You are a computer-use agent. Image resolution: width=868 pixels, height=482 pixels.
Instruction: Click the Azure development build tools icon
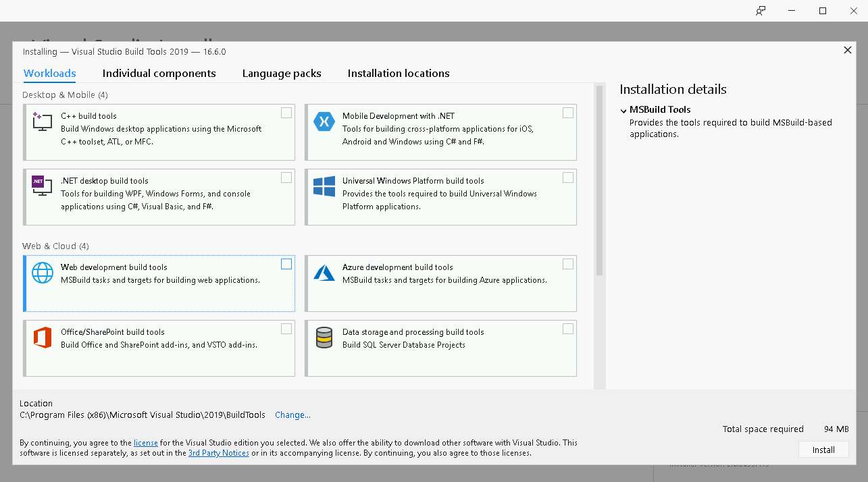click(x=324, y=273)
